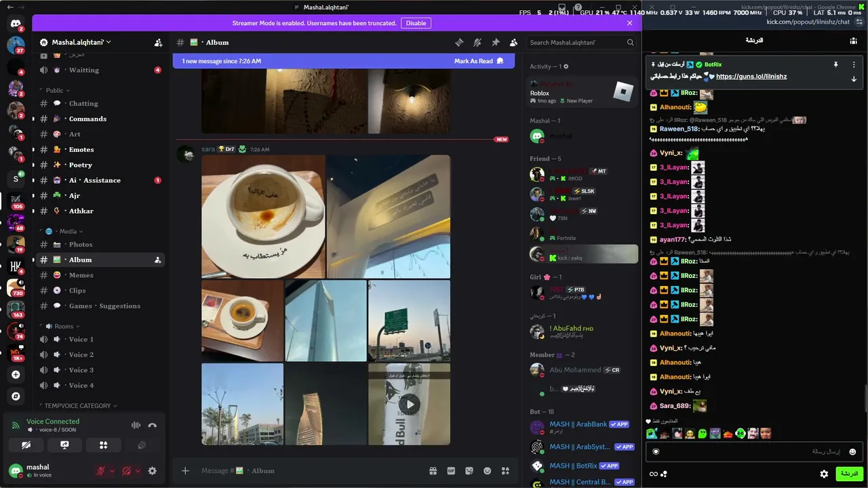Open the pinned message options menu in Kick
The width and height of the screenshot is (868, 488).
[854, 64]
